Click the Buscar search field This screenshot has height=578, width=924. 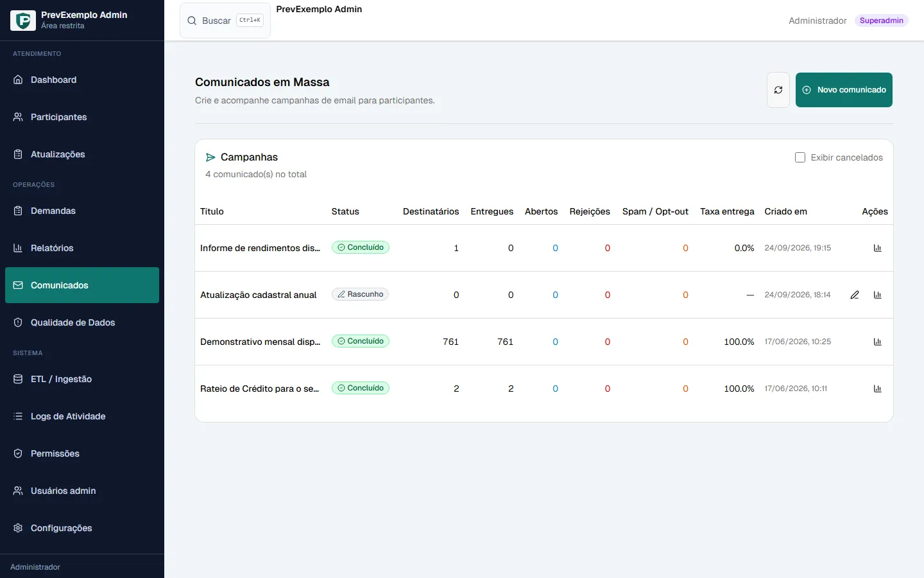pos(225,21)
